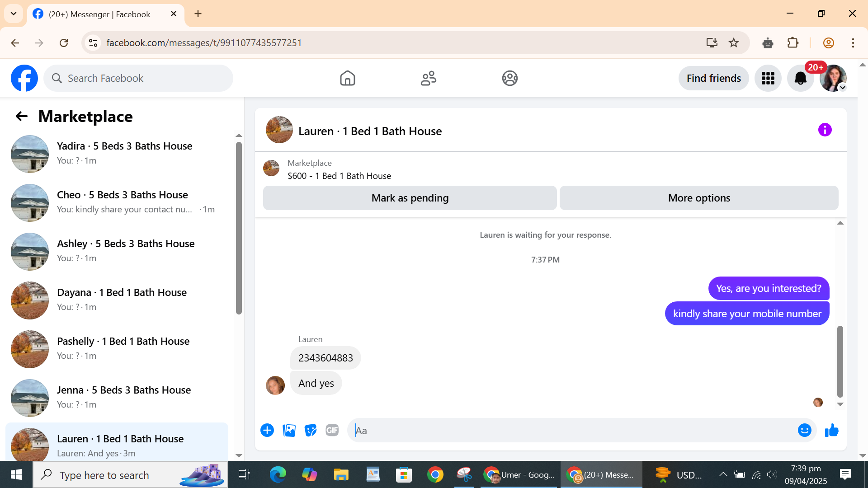Viewport: 868px width, 488px height.
Task: Open Cheo 5 Beds 3 Baths House chat
Action: [x=117, y=202]
